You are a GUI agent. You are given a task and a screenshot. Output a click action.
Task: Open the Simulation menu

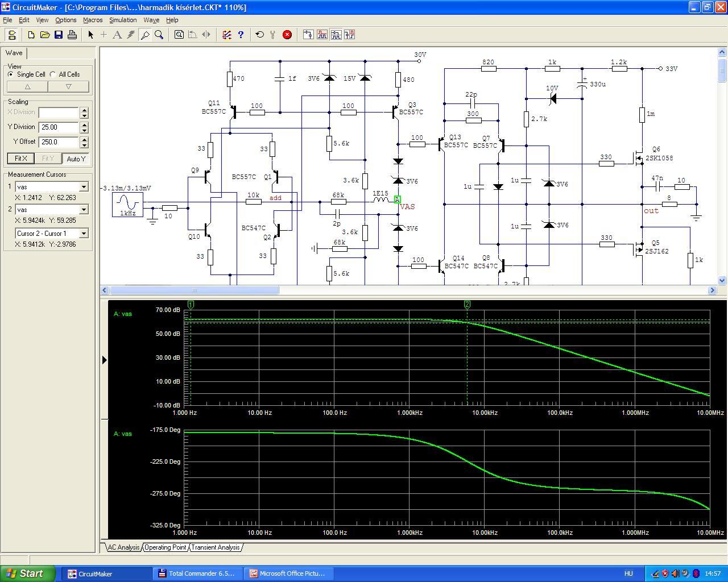tap(123, 20)
